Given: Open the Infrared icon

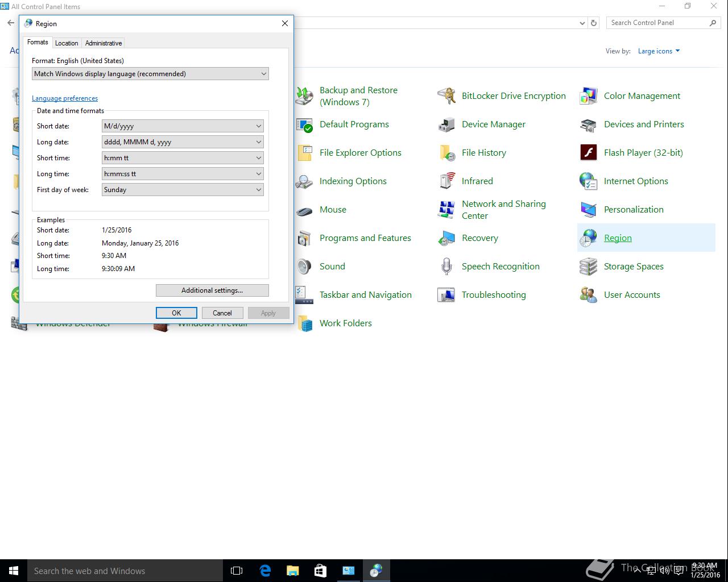Looking at the screenshot, I should click(x=446, y=181).
